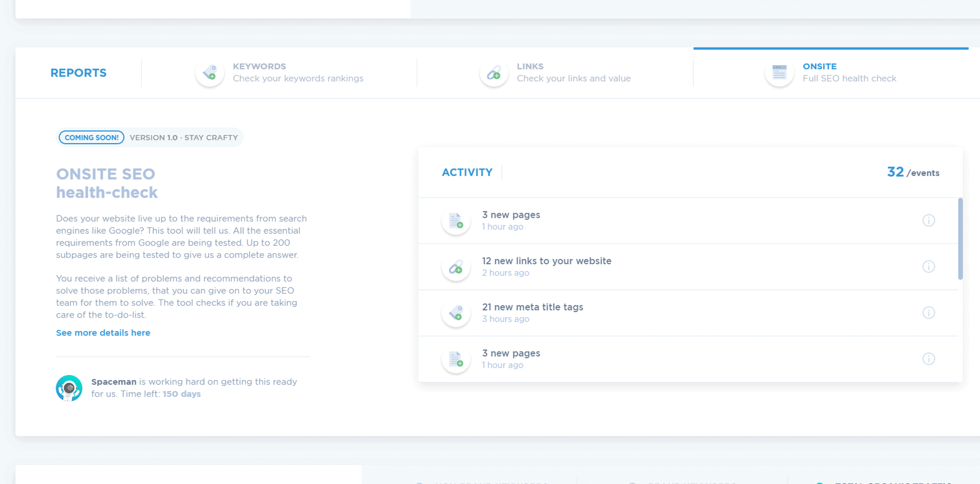Click the '2 hours ago' timestamp
The height and width of the screenshot is (484, 980).
coord(505,273)
